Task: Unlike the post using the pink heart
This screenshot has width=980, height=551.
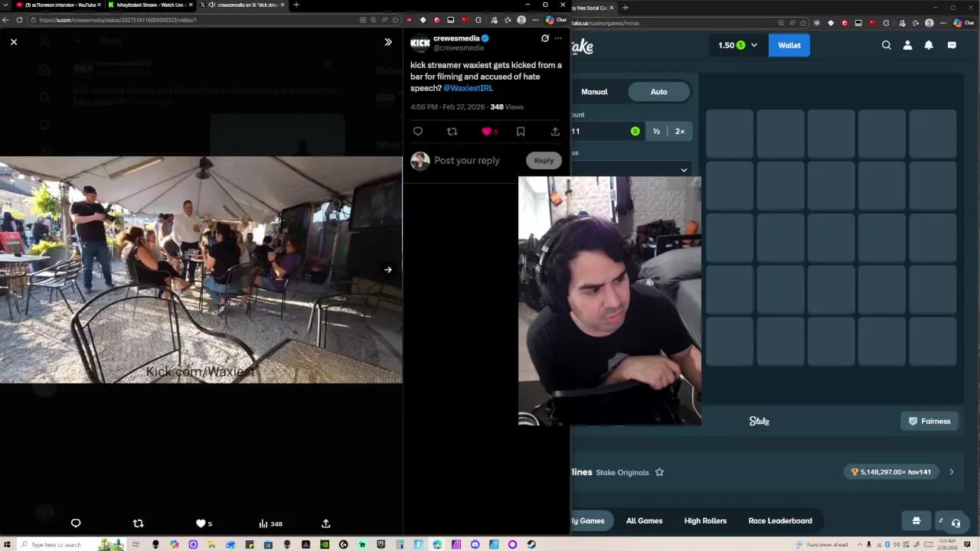Action: (x=486, y=132)
